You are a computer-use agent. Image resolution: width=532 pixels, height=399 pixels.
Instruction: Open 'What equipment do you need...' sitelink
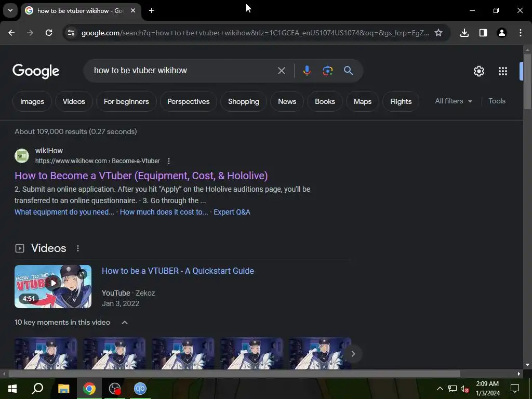click(64, 212)
